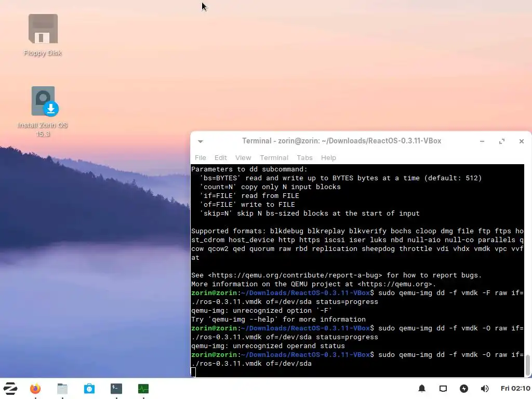The height and width of the screenshot is (399, 532).
Task: Click the terminal cursor on last line
Action: pos(193,372)
